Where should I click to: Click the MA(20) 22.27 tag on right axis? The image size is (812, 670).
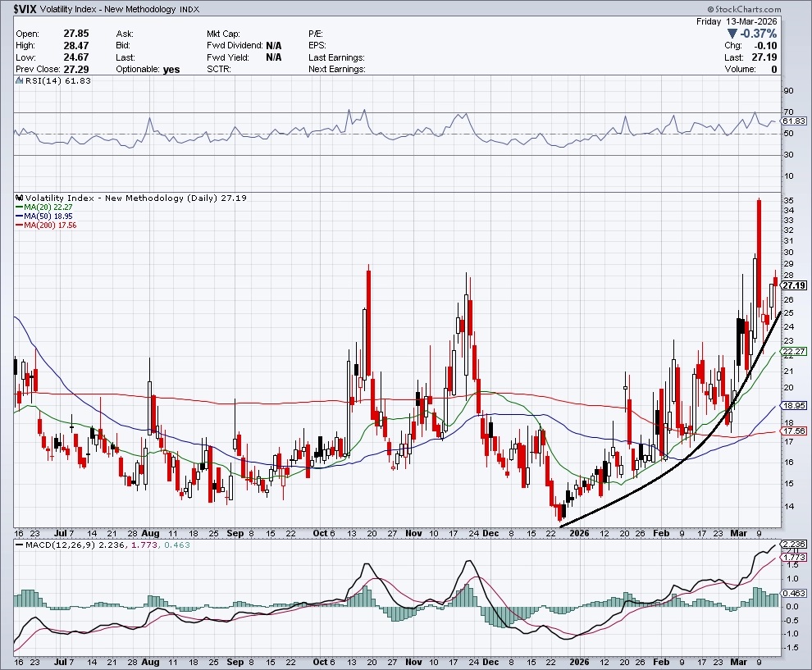[x=793, y=351]
